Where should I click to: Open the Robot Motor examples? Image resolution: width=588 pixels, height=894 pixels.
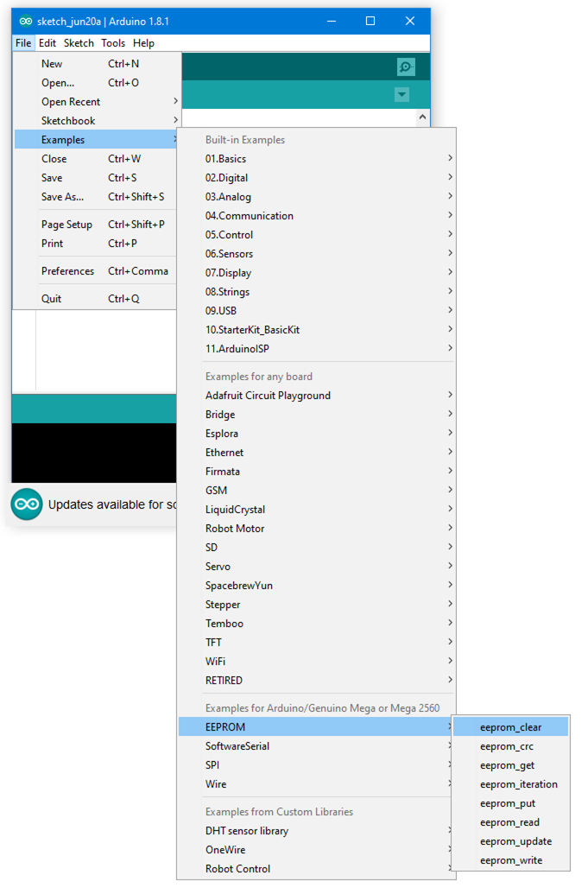pyautogui.click(x=317, y=529)
